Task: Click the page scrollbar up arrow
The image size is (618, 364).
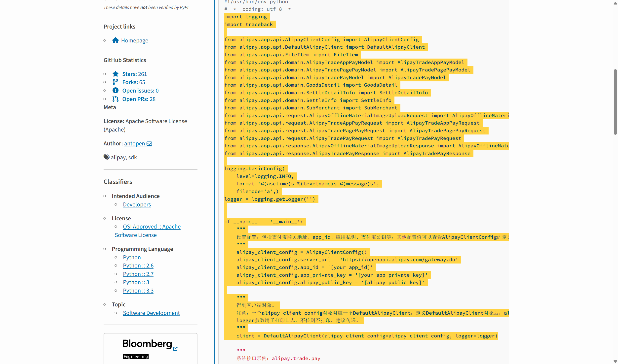Action: point(615,3)
